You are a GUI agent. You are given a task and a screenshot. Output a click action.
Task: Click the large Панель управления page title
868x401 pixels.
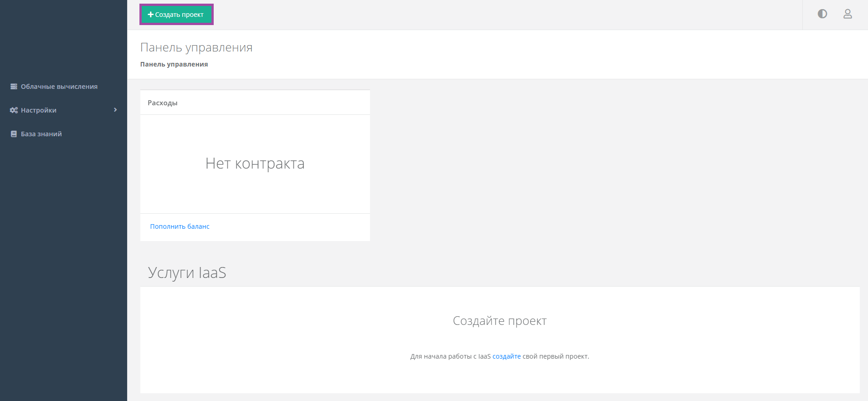click(196, 47)
